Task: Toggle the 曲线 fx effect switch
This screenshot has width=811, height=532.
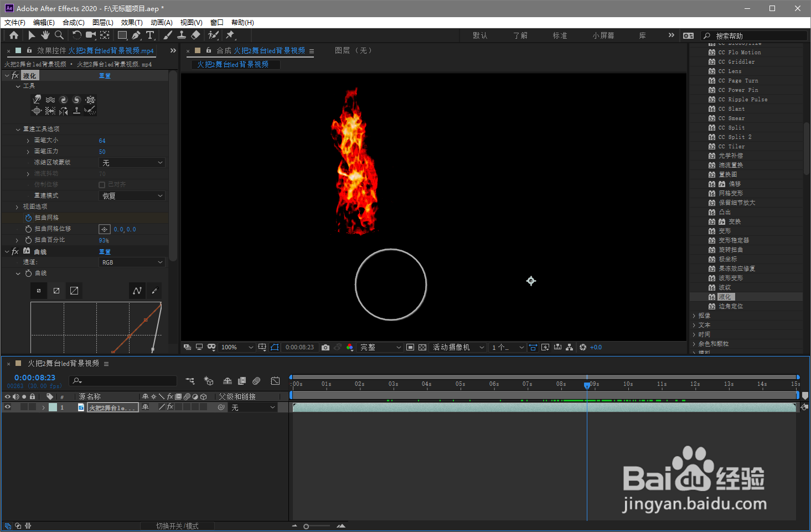Action: (x=15, y=251)
